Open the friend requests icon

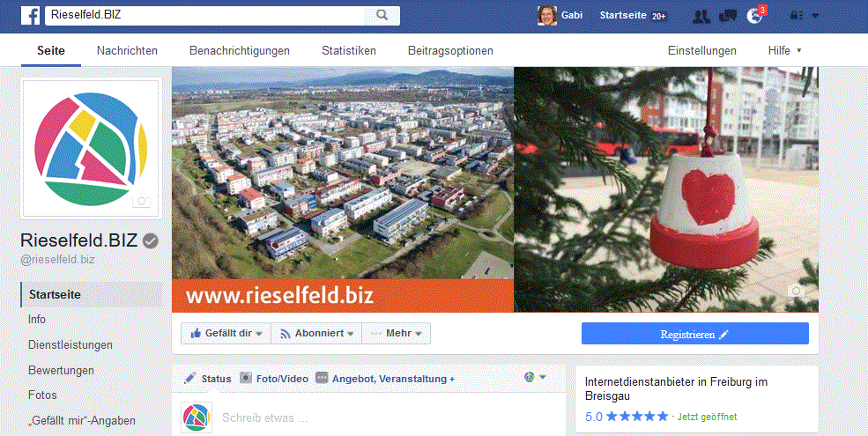[701, 16]
